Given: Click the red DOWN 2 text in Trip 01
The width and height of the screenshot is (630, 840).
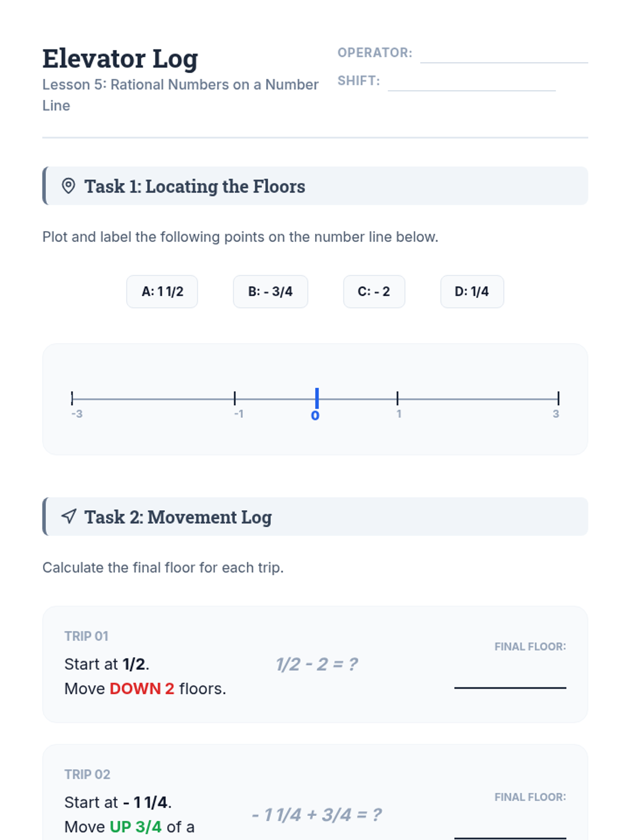Looking at the screenshot, I should point(142,688).
